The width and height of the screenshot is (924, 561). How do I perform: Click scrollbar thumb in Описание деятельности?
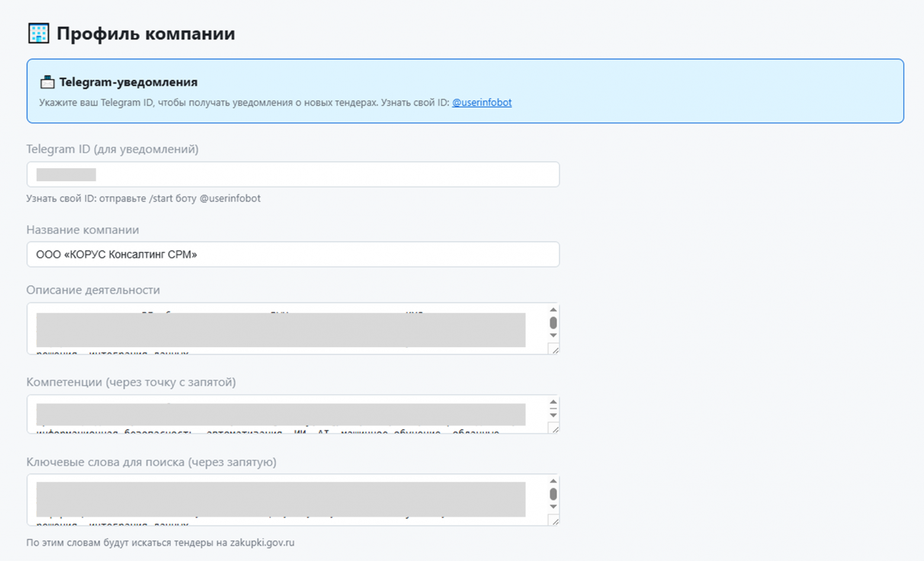coord(553,323)
